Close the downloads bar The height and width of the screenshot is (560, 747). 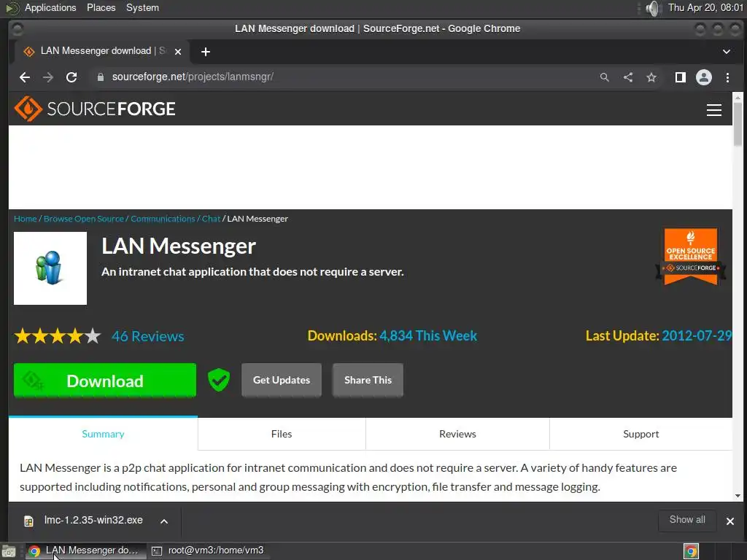click(729, 521)
